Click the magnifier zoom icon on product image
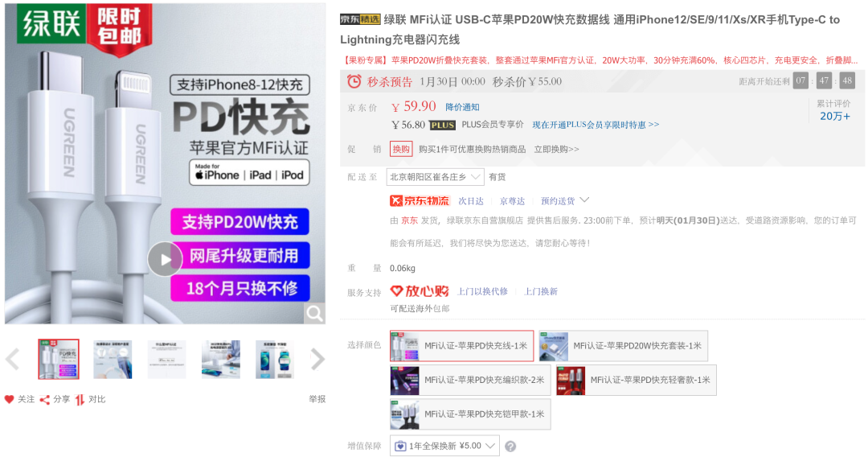Viewport: 868px width, 457px height. (x=314, y=314)
